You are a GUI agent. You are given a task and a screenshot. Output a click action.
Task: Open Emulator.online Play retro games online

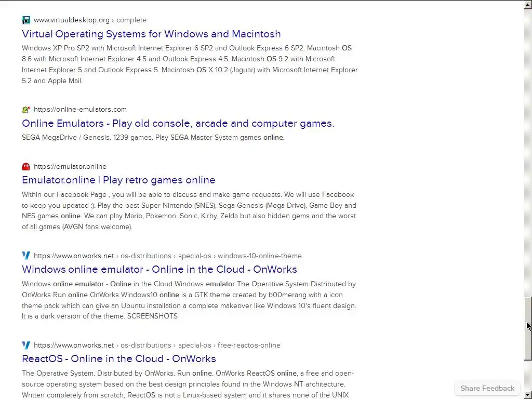click(x=119, y=180)
